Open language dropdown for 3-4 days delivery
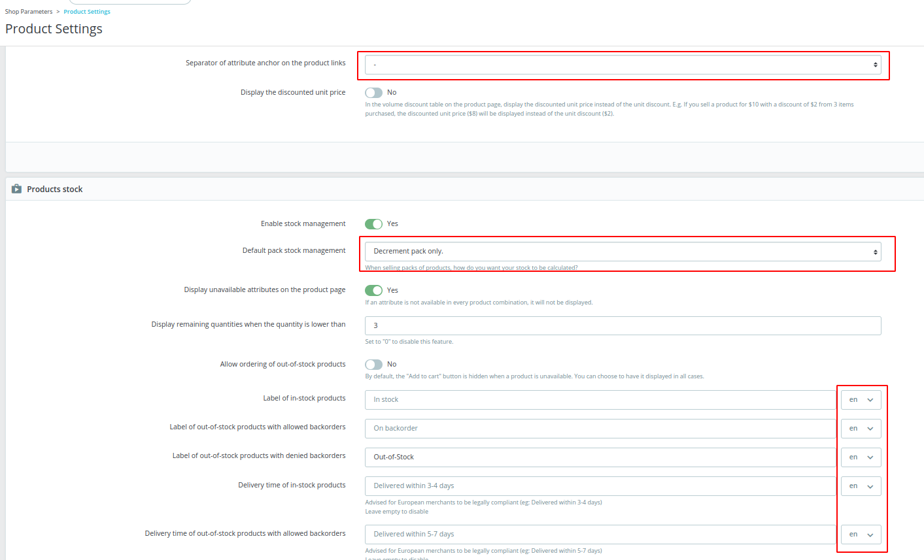924x560 pixels. (861, 486)
